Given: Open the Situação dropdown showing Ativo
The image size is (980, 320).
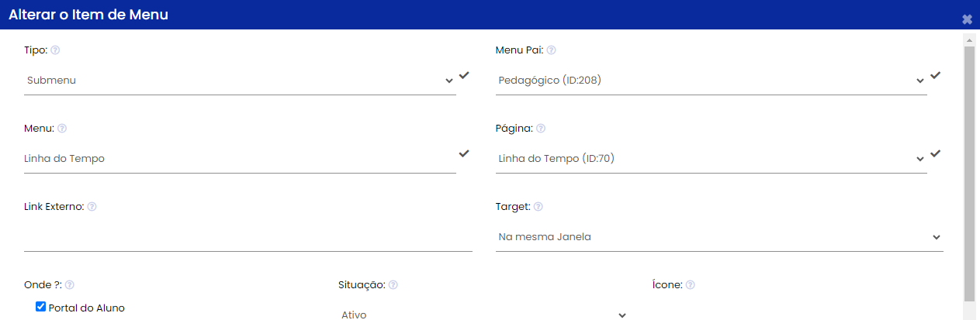Looking at the screenshot, I should click(x=484, y=312).
